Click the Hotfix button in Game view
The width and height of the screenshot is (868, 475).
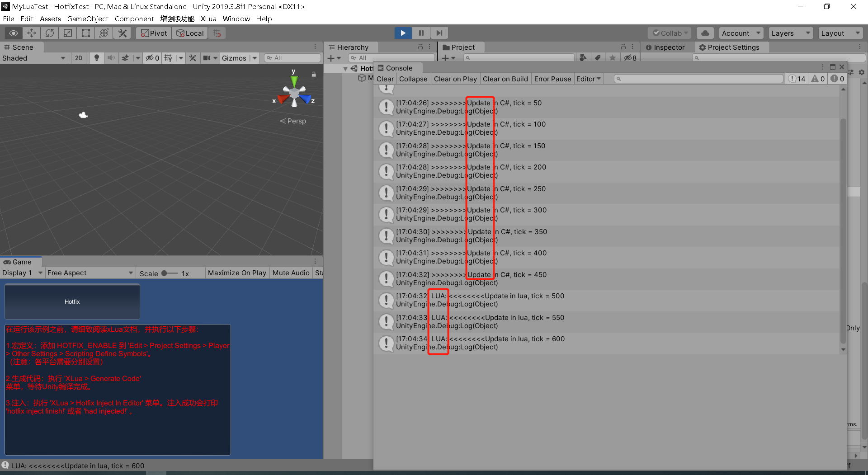(72, 301)
